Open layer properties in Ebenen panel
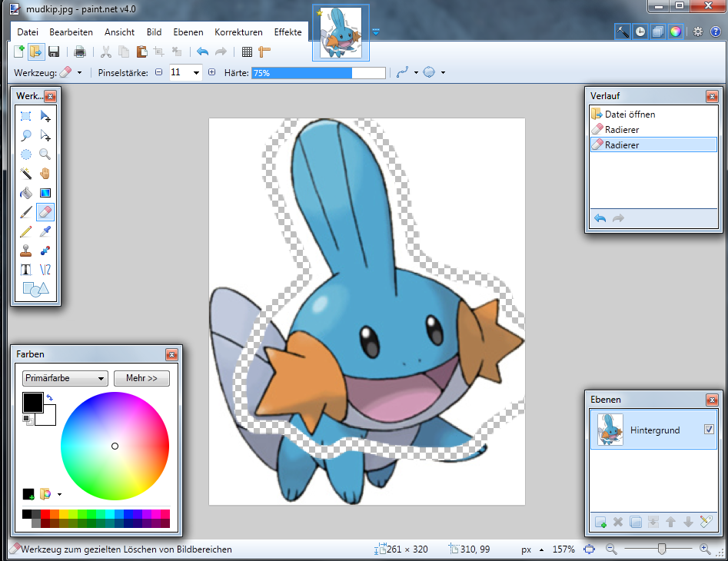 pos(706,522)
